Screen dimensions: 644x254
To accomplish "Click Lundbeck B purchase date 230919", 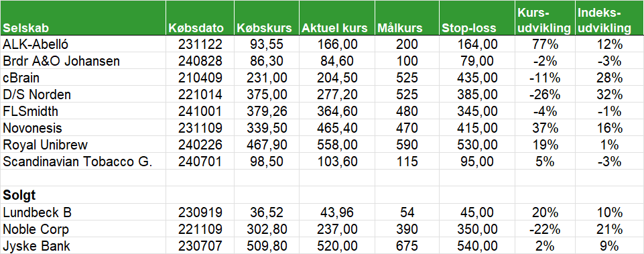I will click(x=200, y=212).
